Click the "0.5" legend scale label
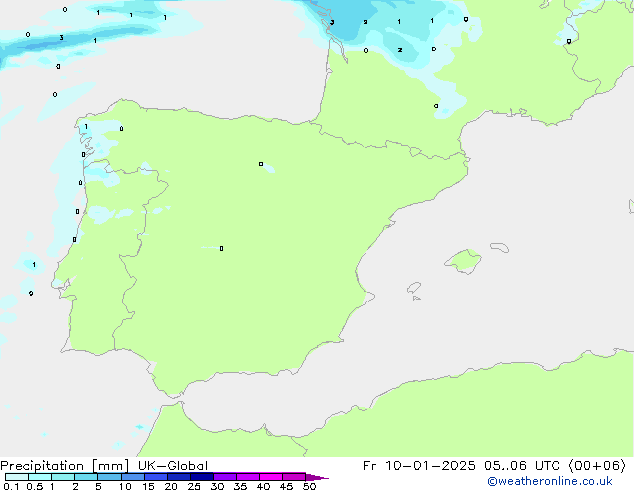The height and width of the screenshot is (490, 634). (x=35, y=486)
